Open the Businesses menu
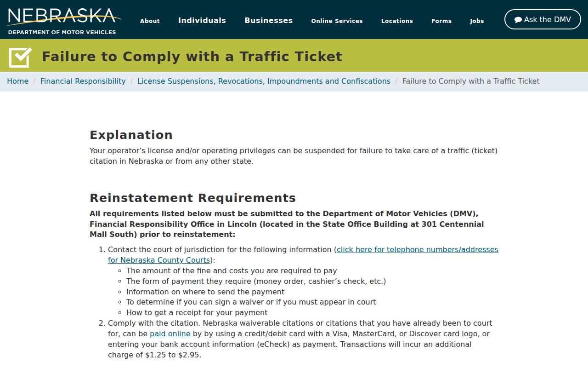Image resolution: width=588 pixels, height=368 pixels. pos(269,20)
